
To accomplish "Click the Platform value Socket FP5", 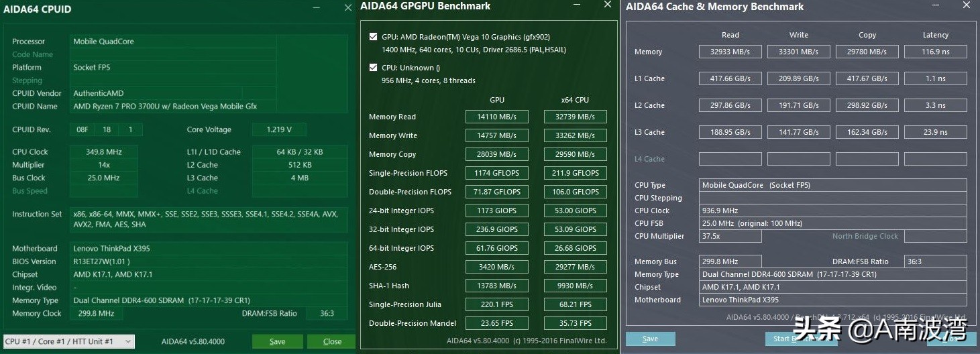I will [173, 67].
